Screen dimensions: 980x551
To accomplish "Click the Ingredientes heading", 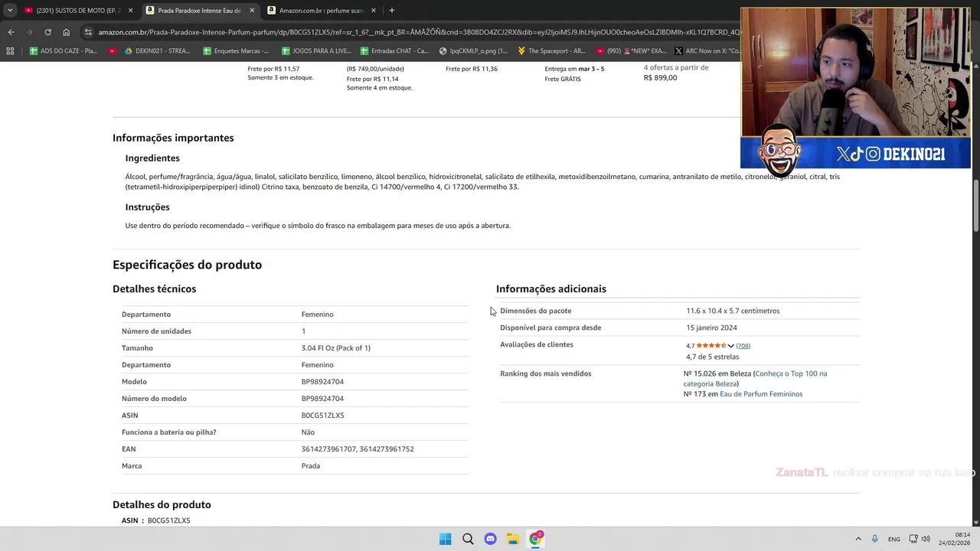I will point(152,158).
